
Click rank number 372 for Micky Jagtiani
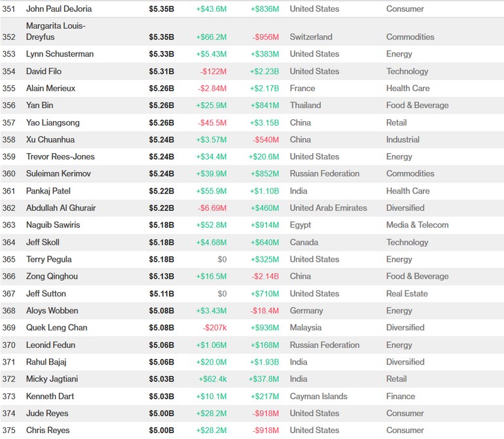coord(9,379)
